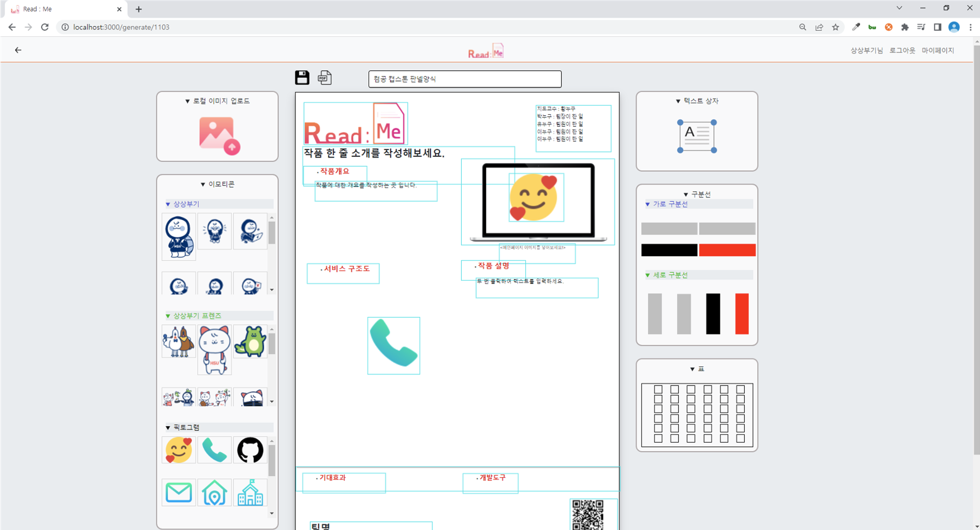Export the panel as PDF
The width and height of the screenshot is (980, 530).
pos(325,78)
